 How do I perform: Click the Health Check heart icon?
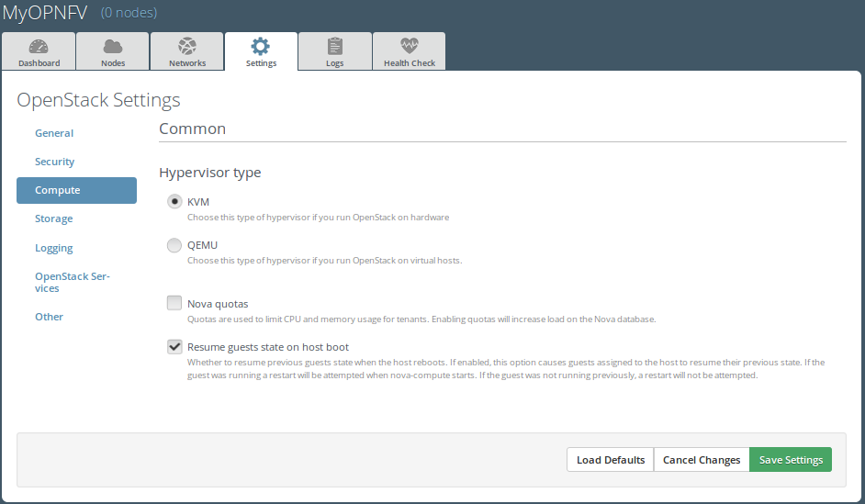(410, 46)
